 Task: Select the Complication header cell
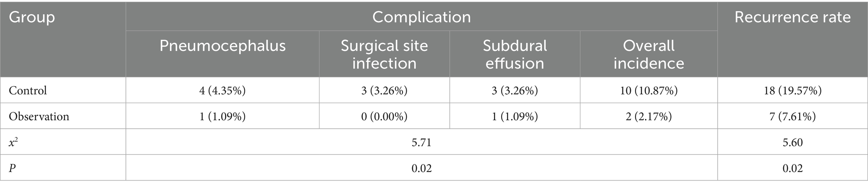(421, 17)
